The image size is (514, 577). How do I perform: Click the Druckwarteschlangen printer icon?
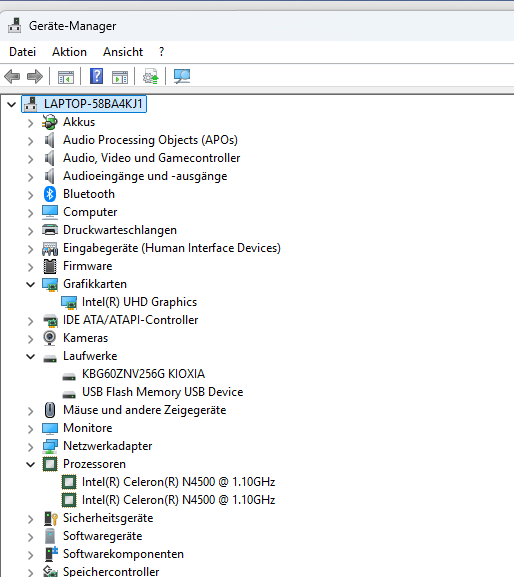click(50, 230)
